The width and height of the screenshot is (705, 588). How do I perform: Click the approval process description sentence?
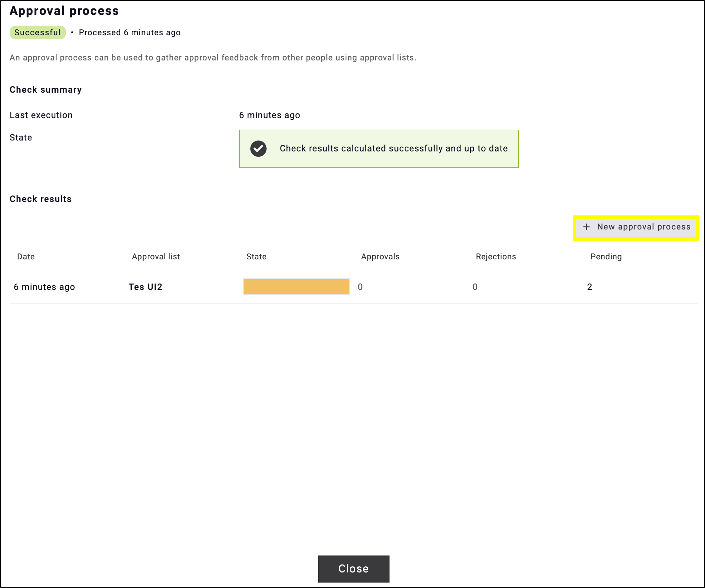click(213, 58)
